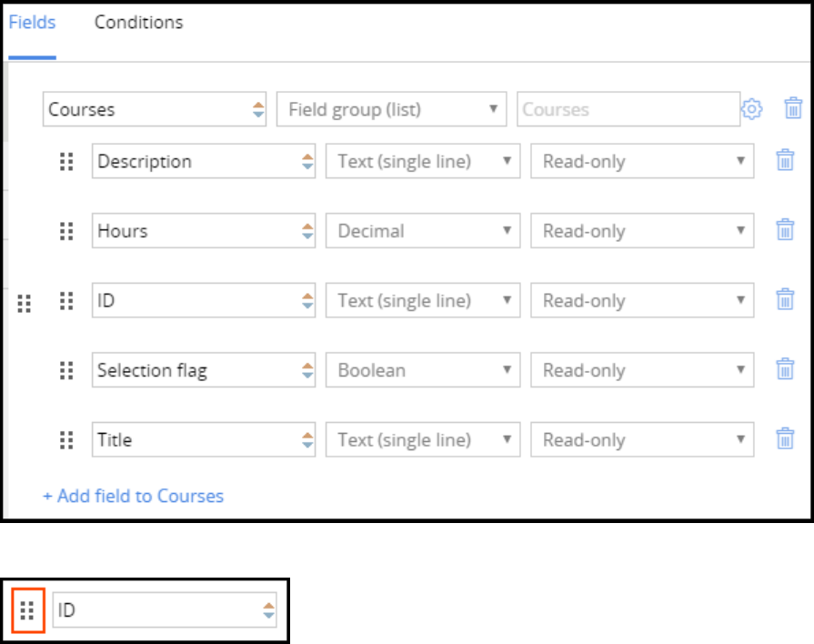Click drag handle beside Description field
Image resolution: width=814 pixels, height=644 pixels.
(66, 161)
